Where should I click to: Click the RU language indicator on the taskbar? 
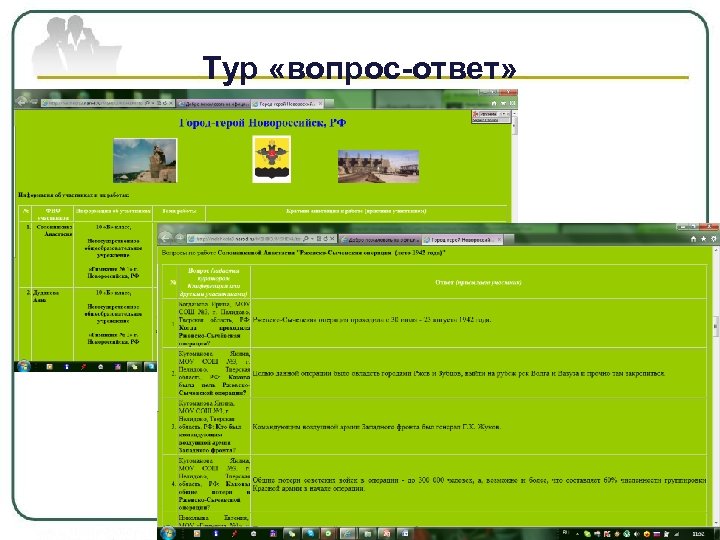[x=565, y=533]
